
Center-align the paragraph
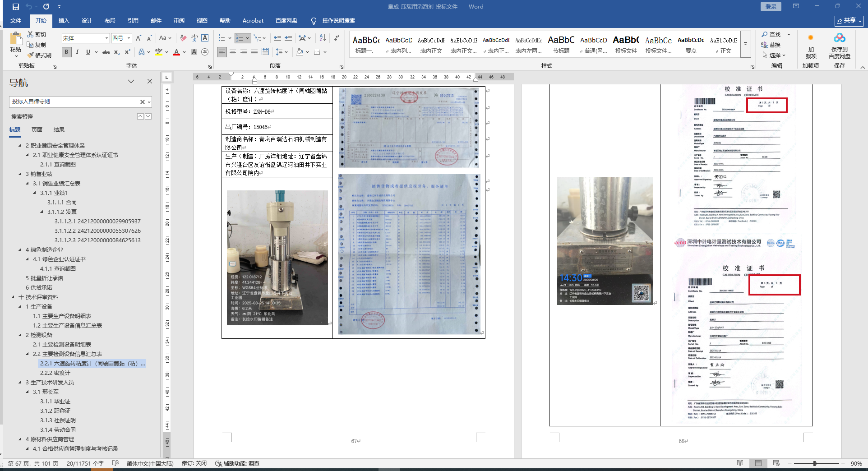point(233,52)
